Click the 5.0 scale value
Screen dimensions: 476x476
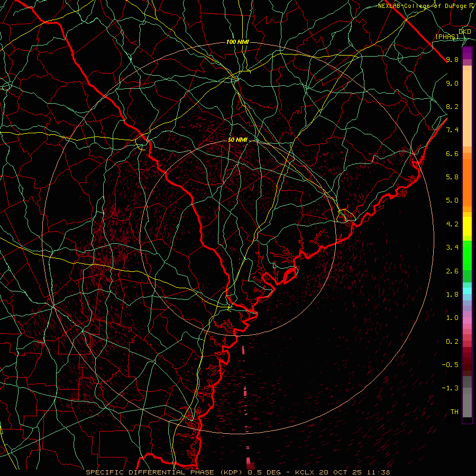click(452, 200)
